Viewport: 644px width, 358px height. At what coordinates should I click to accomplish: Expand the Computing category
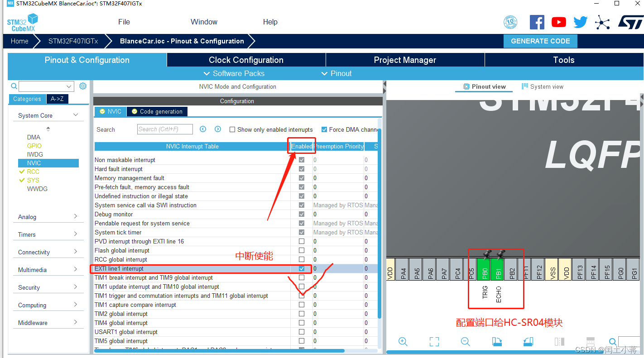(76, 305)
